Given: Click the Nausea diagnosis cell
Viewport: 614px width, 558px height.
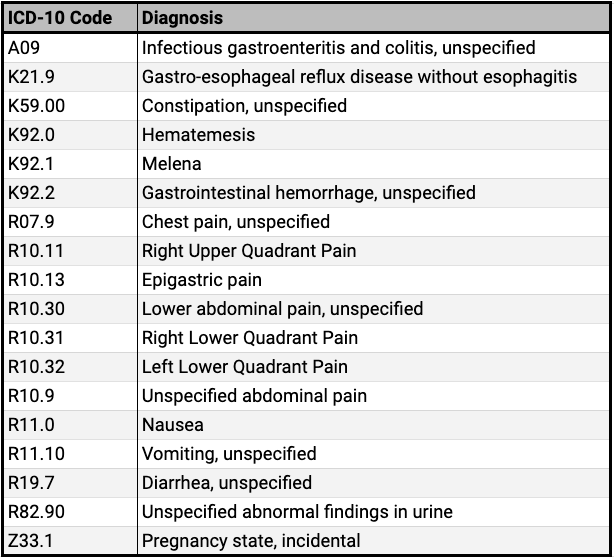Looking at the screenshot, I should [x=374, y=424].
